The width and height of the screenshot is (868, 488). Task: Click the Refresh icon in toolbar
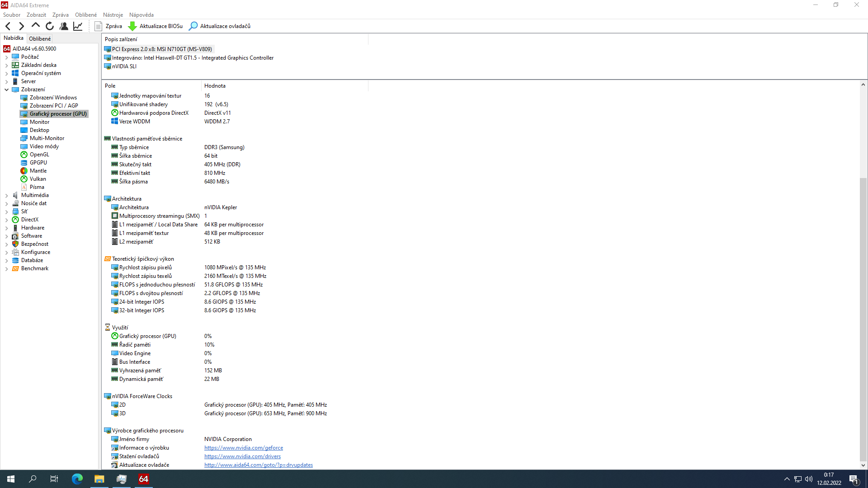[x=50, y=26]
